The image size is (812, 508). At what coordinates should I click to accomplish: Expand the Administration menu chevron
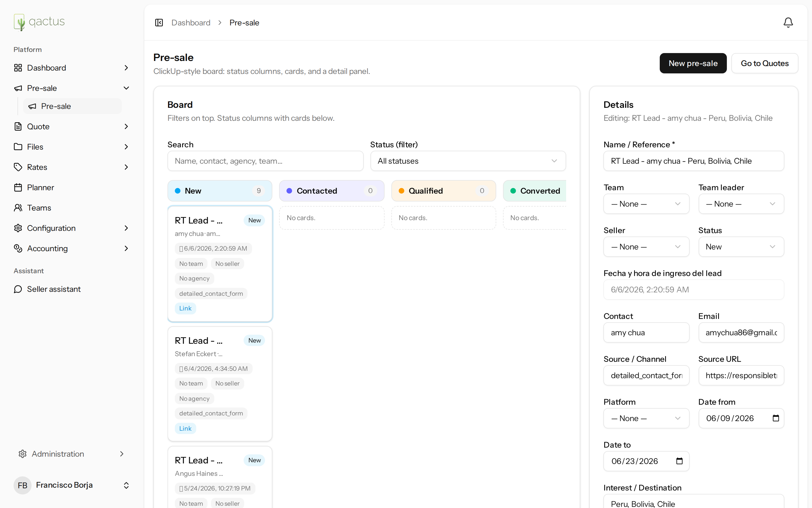point(122,454)
